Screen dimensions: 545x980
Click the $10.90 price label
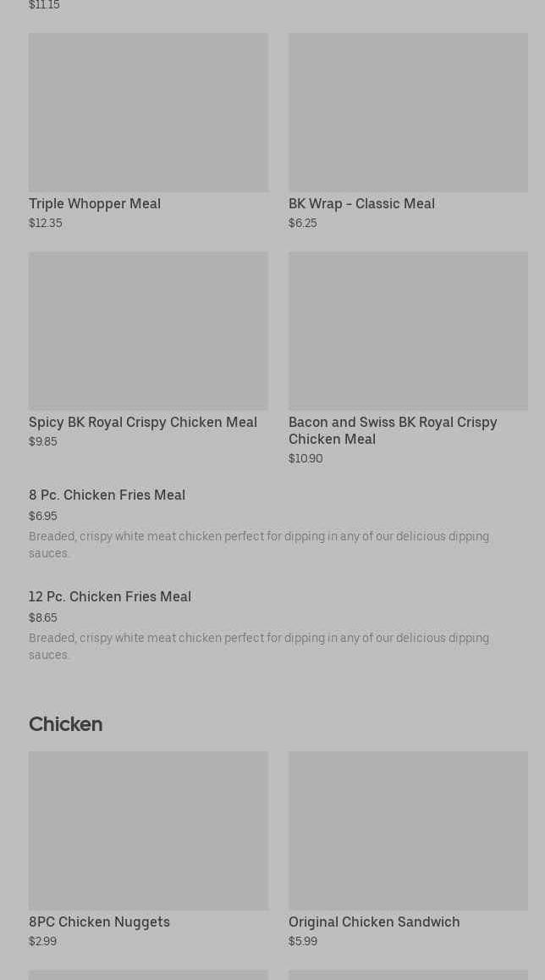306,459
